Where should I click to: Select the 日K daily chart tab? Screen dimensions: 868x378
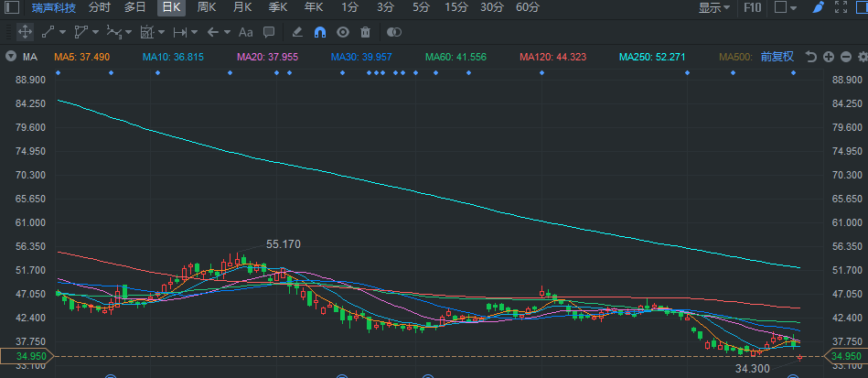[171, 7]
